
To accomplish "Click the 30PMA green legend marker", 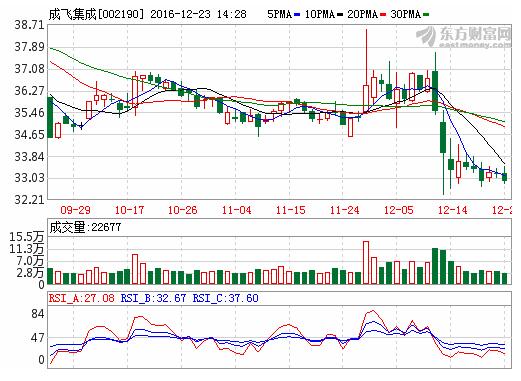I will 426,14.
